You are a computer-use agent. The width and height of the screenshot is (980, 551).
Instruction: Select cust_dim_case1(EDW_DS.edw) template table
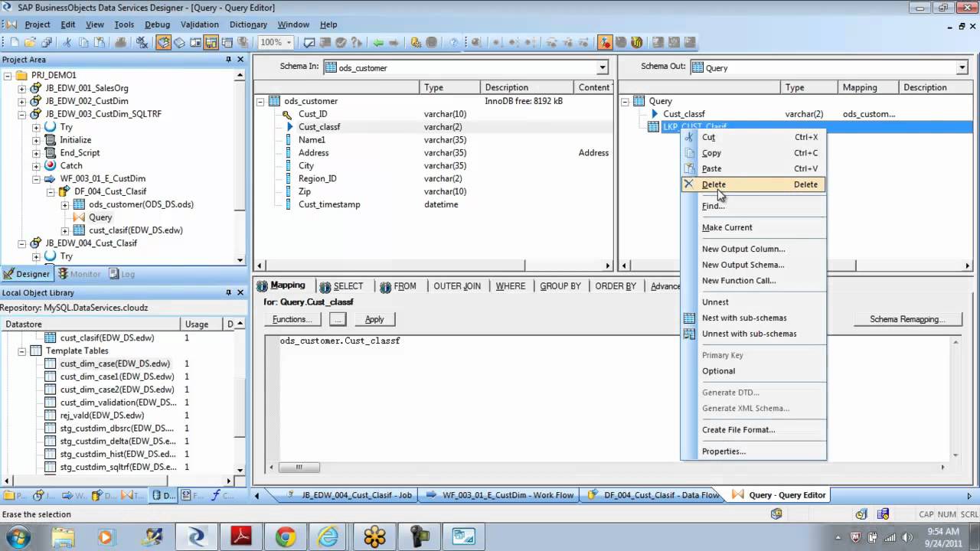click(117, 377)
